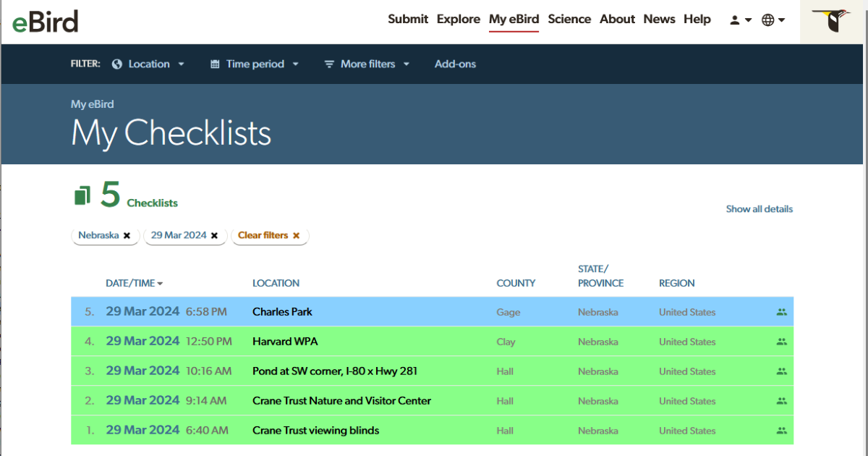
Task: Toggle the DATE/TIME sort order arrow
Action: (161, 283)
